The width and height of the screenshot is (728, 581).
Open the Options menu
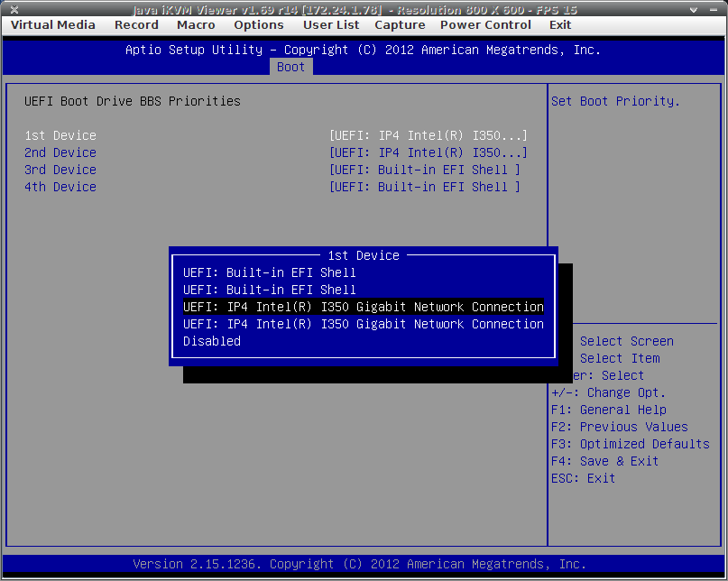point(259,25)
